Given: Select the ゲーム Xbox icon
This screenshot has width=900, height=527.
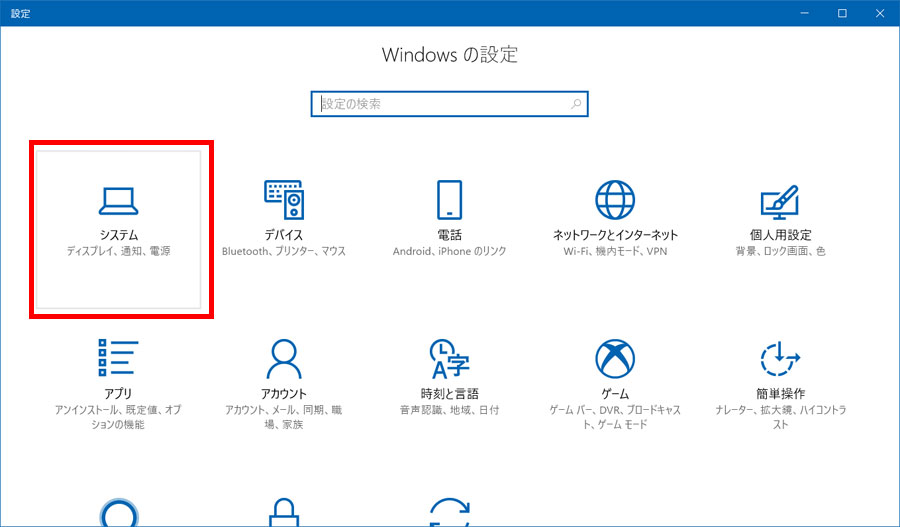Looking at the screenshot, I should [x=615, y=358].
